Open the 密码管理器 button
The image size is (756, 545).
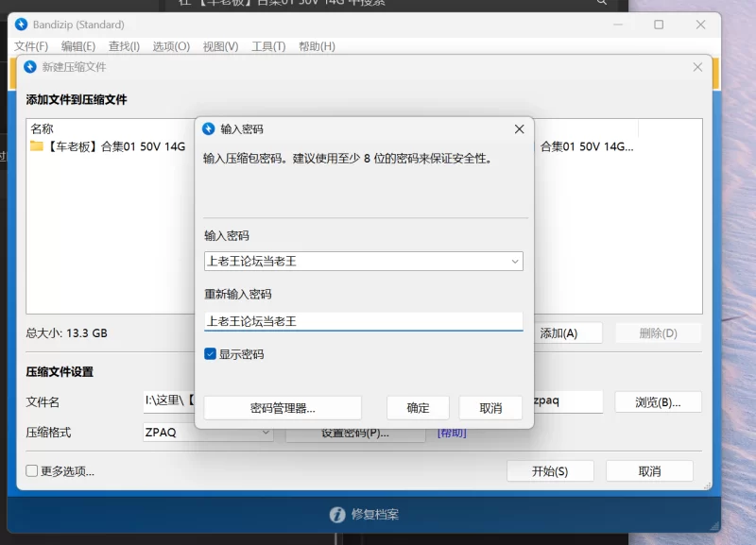283,408
